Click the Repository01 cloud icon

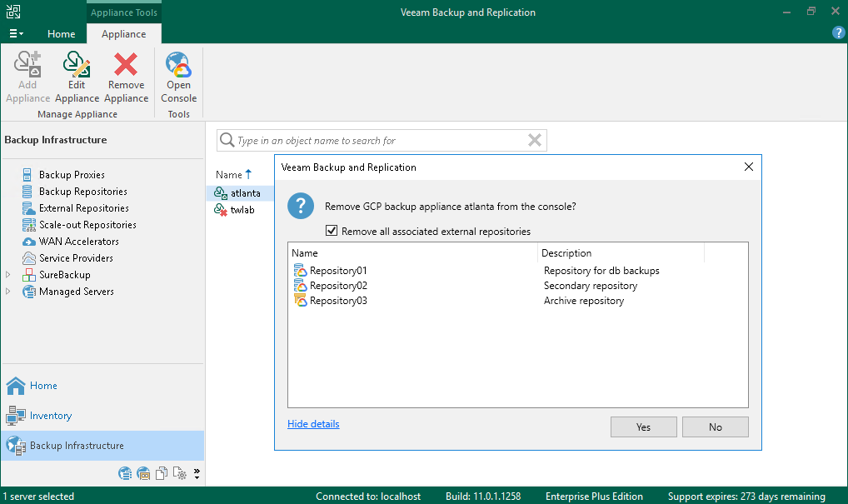coord(300,271)
